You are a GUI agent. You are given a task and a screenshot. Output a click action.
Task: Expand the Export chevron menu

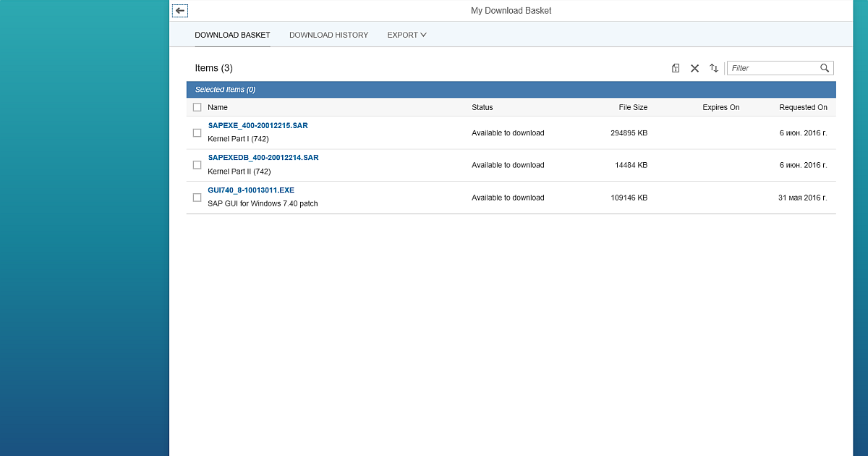[x=422, y=35]
